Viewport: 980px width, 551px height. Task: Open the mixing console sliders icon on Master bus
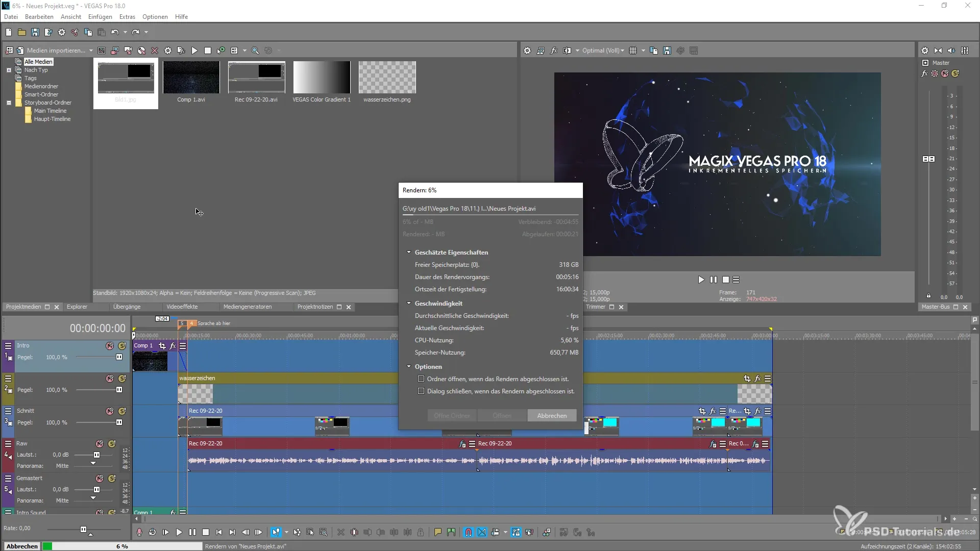pyautogui.click(x=965, y=51)
